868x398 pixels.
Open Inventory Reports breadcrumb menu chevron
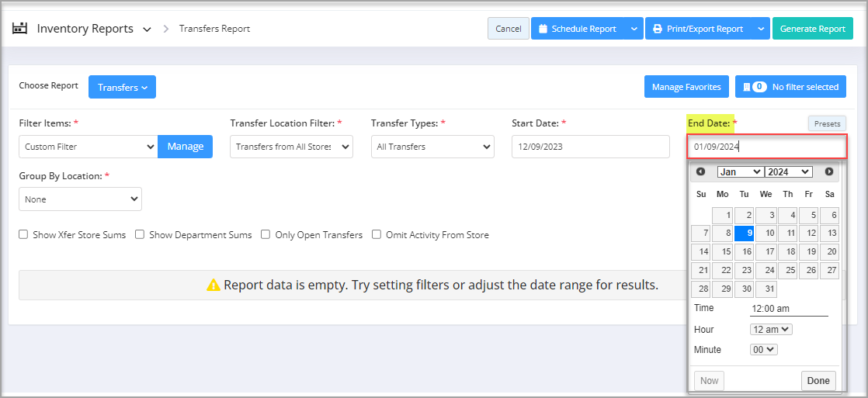147,29
